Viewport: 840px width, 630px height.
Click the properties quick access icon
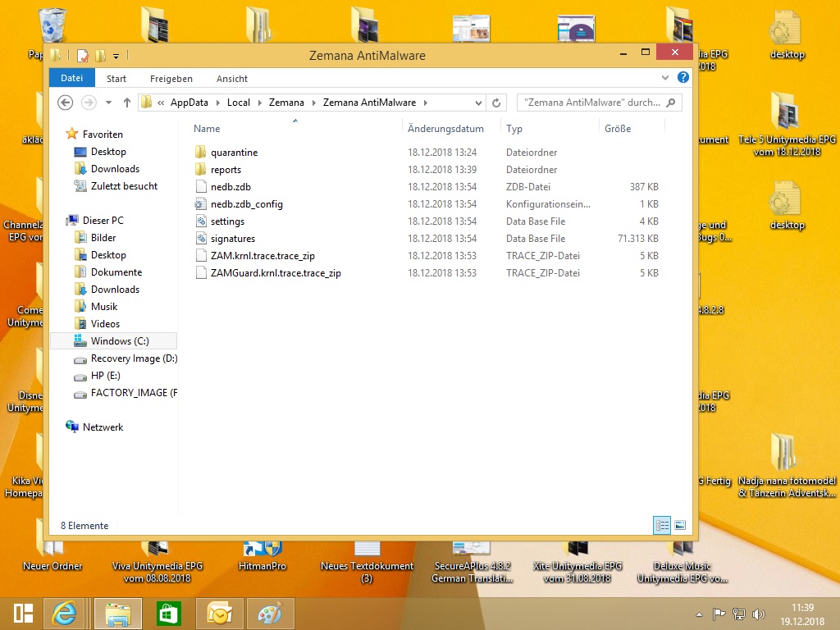tap(83, 55)
